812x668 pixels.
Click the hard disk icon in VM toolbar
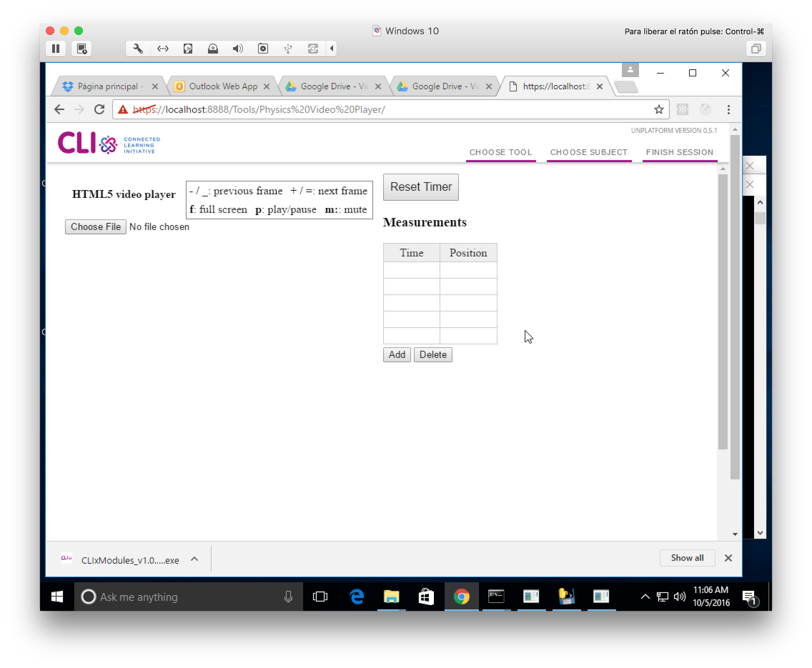pos(188,49)
